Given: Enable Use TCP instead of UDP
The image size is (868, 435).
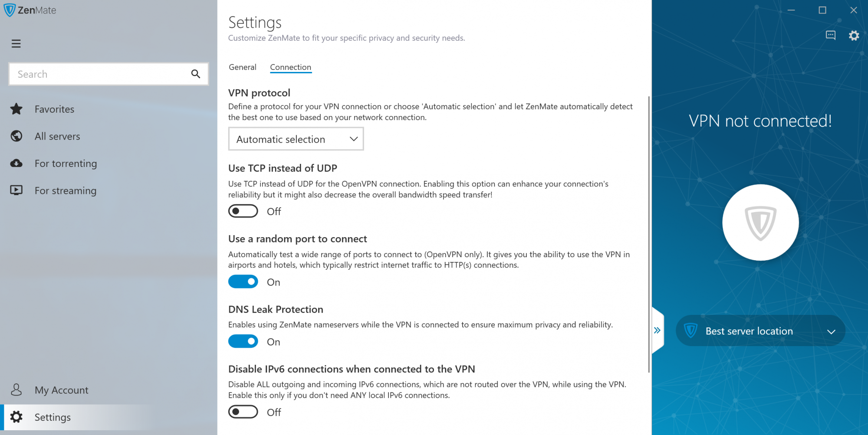Looking at the screenshot, I should (x=243, y=211).
